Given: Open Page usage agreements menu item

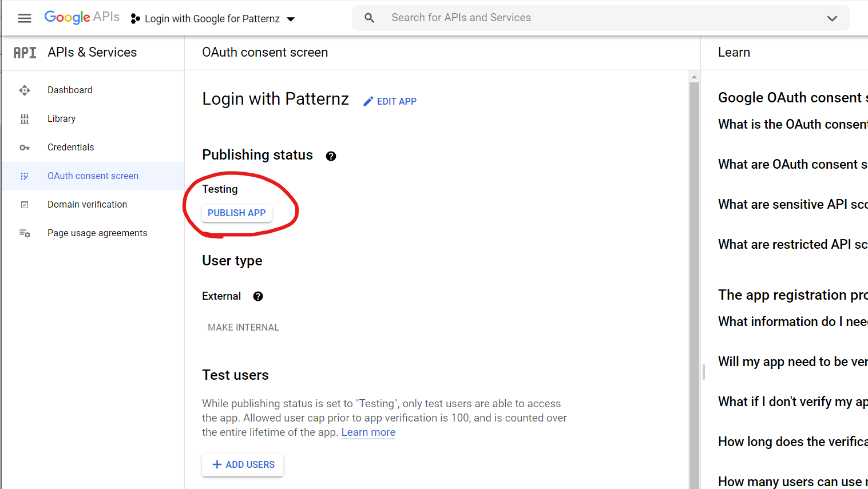Looking at the screenshot, I should pos(97,233).
